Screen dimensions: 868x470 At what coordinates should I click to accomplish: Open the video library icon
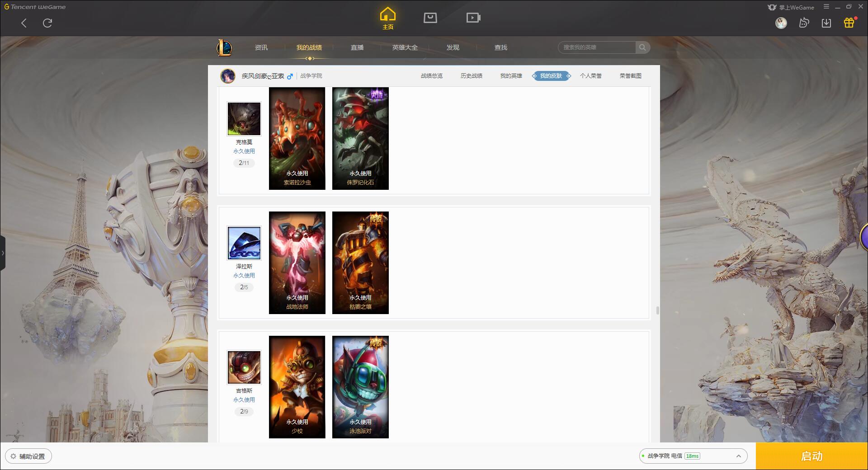[x=473, y=18]
